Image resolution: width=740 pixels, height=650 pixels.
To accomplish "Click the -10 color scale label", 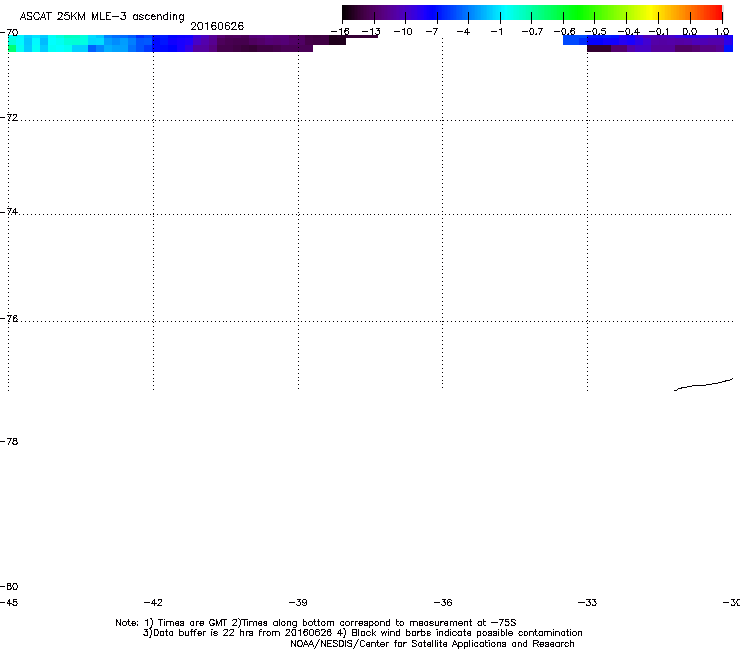I will (x=403, y=32).
